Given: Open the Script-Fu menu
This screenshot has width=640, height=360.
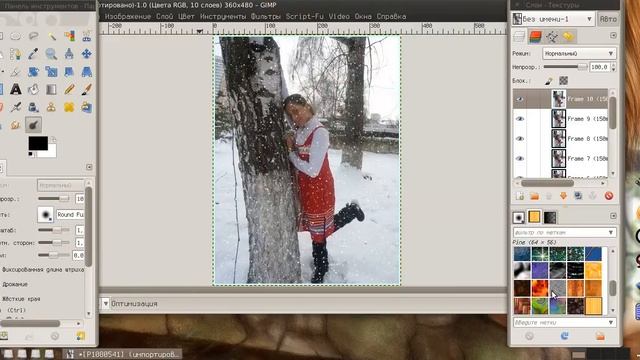Looking at the screenshot, I should click(305, 17).
